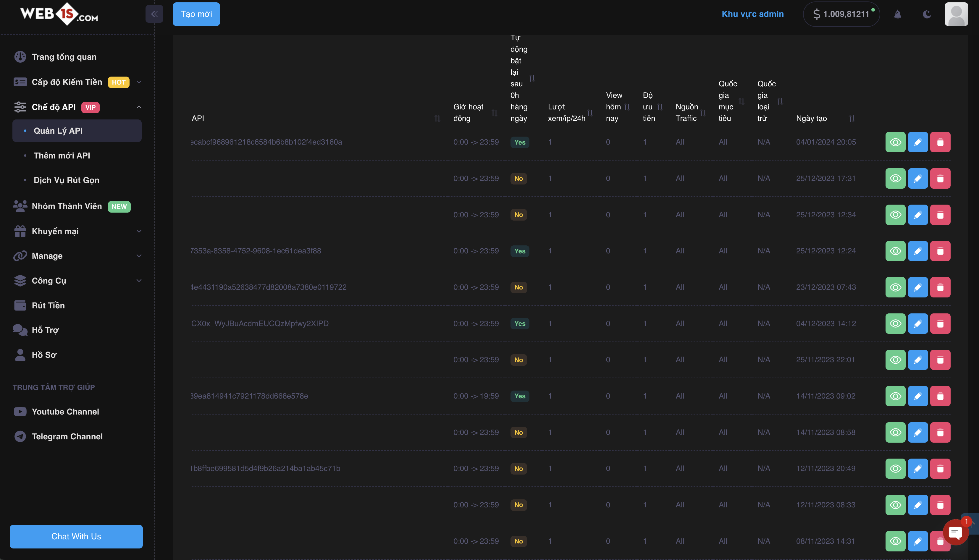
Task: View details of API created 25/12/2023 12:24
Action: pyautogui.click(x=895, y=251)
